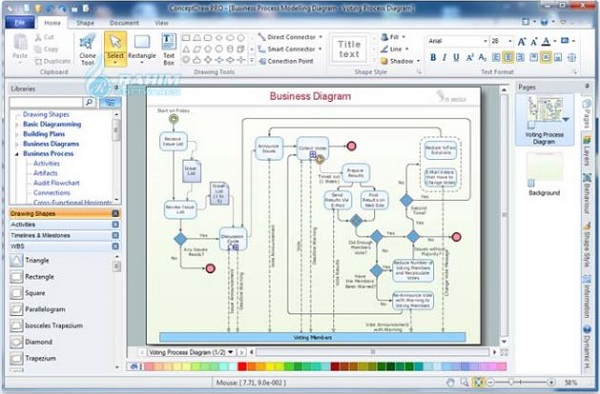Add a Connection Point

[x=286, y=61]
